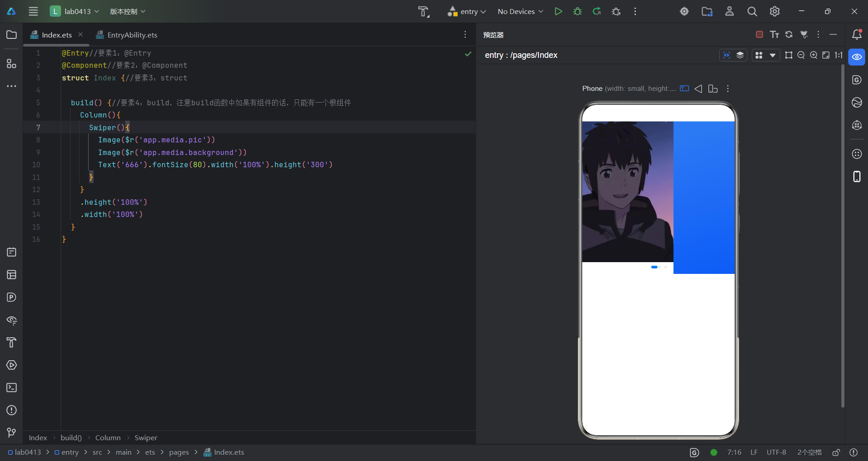Click the character image in Swiper preview
Image resolution: width=868 pixels, height=461 pixels.
[627, 192]
